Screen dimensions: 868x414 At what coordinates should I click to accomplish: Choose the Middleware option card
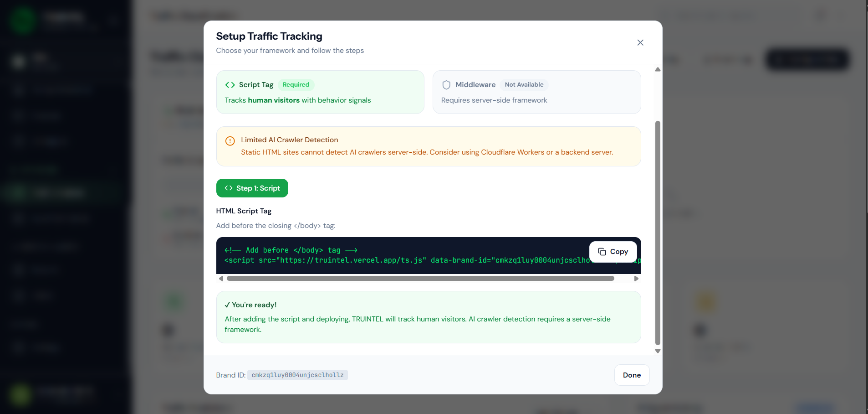point(536,92)
